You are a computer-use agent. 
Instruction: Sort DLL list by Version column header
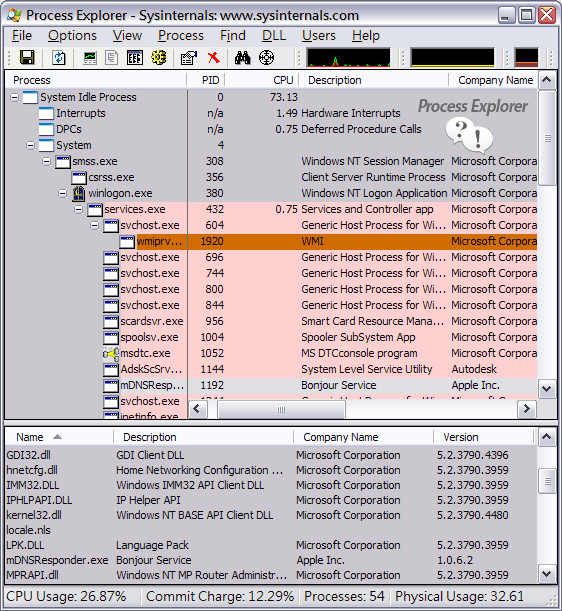click(483, 437)
